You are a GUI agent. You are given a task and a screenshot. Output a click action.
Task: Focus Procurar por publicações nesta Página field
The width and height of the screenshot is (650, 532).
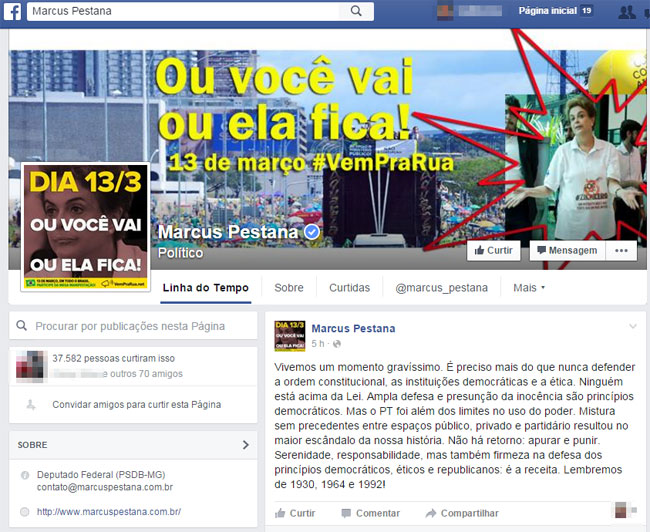133,326
